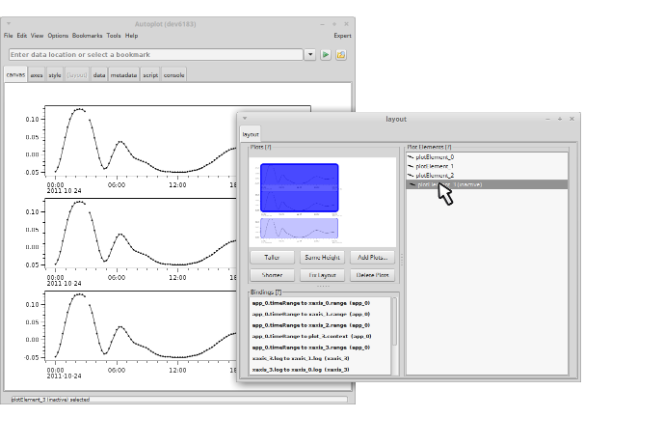Select the layout tab in the layout window

(x=250, y=134)
